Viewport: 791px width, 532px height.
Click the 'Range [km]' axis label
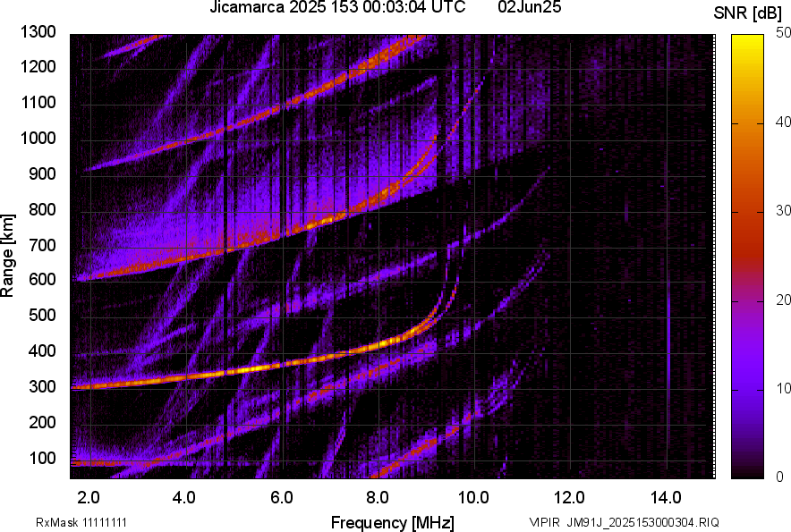[x=7, y=256]
